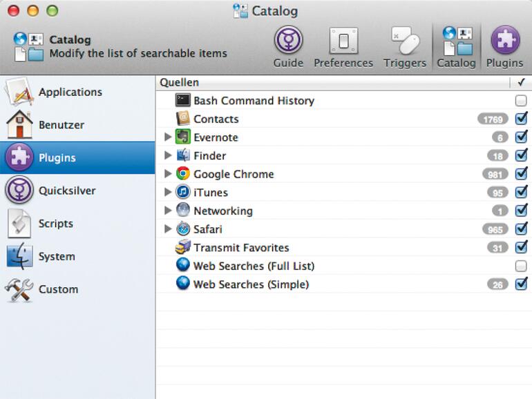Click the Quellen column header
This screenshot has width=532, height=399.
[179, 82]
